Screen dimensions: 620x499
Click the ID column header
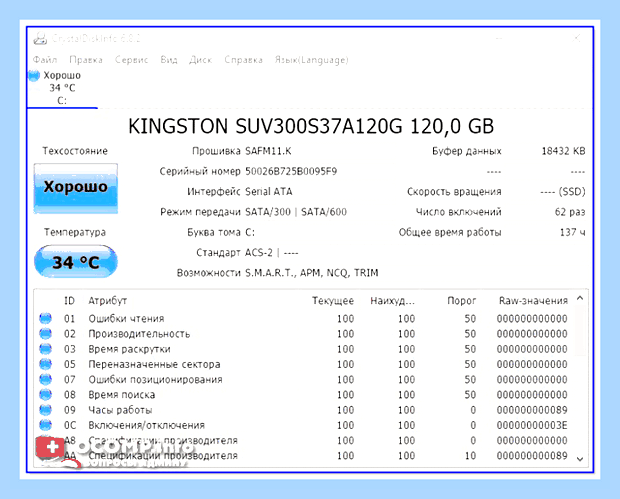tap(69, 301)
